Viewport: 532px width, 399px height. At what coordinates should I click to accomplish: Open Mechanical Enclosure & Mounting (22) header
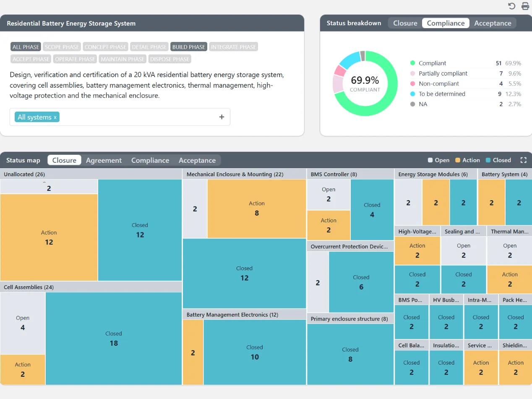[245, 174]
